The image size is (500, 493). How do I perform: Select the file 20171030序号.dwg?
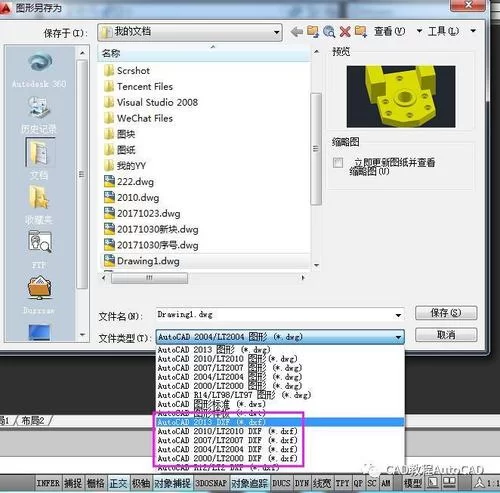[x=151, y=245]
